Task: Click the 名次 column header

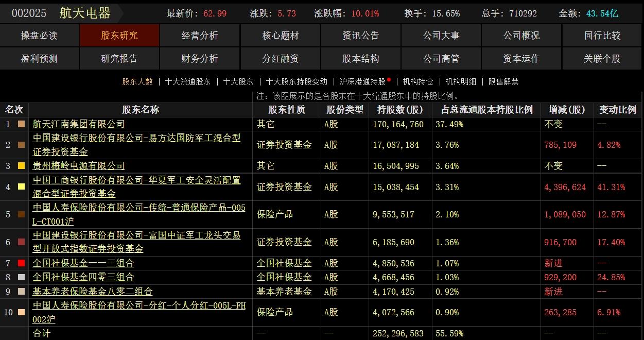Action: (x=14, y=110)
